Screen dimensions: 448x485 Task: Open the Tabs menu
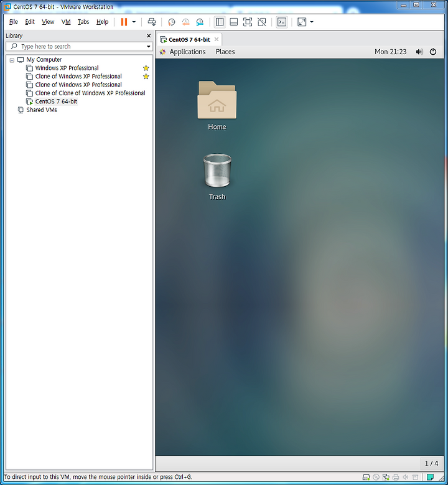click(x=83, y=22)
